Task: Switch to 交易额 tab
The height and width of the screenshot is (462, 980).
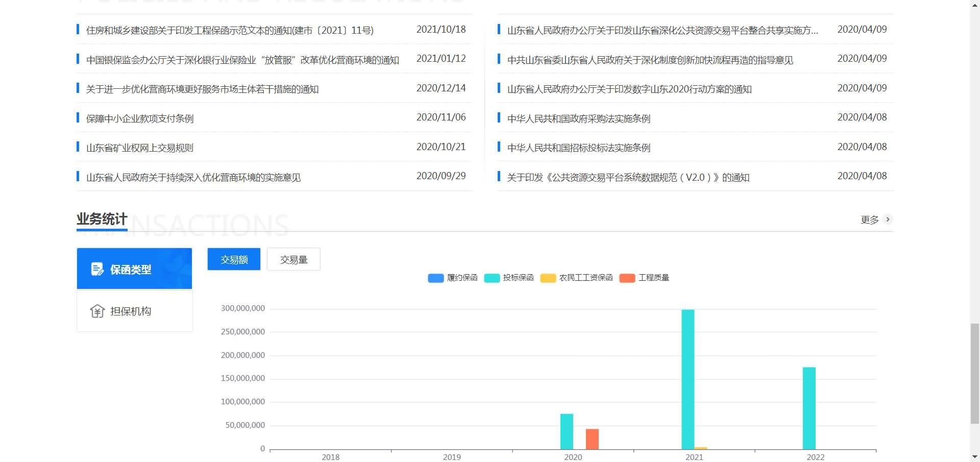Action: [234, 259]
